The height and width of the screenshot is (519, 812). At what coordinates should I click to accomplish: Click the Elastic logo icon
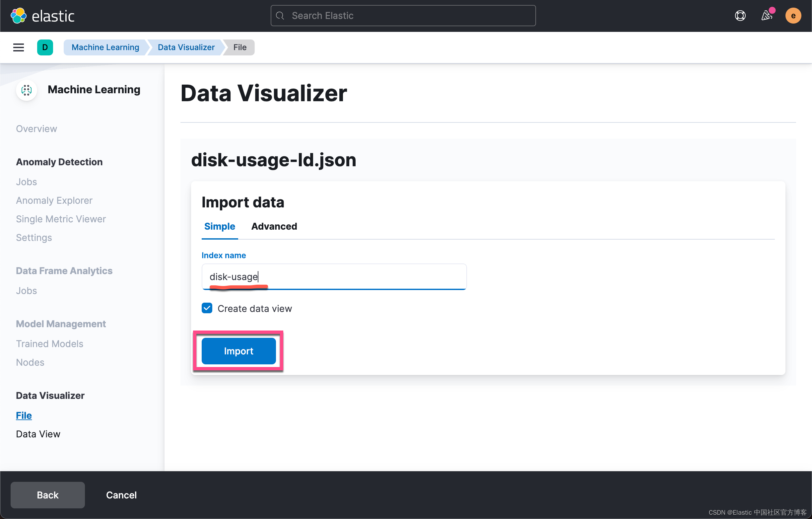19,16
